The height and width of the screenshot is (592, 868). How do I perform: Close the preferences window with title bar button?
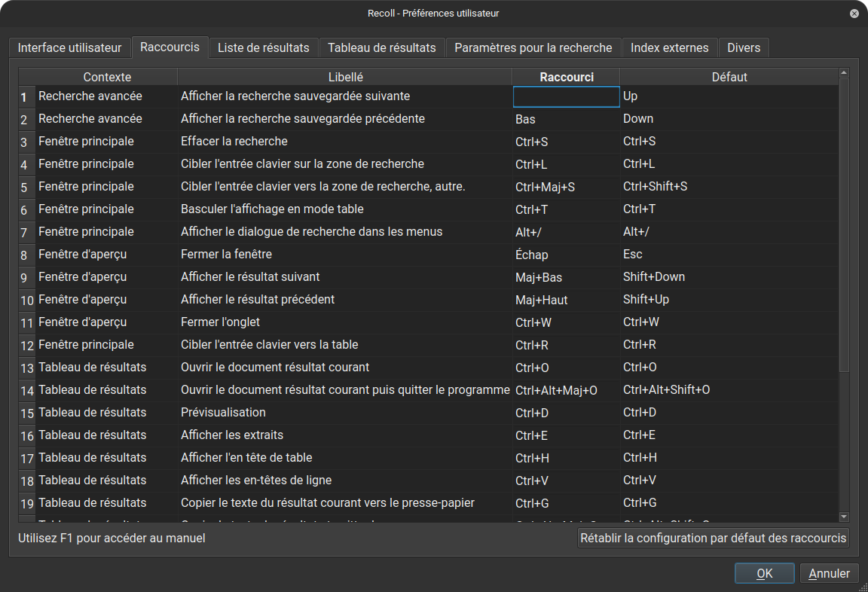(x=854, y=14)
